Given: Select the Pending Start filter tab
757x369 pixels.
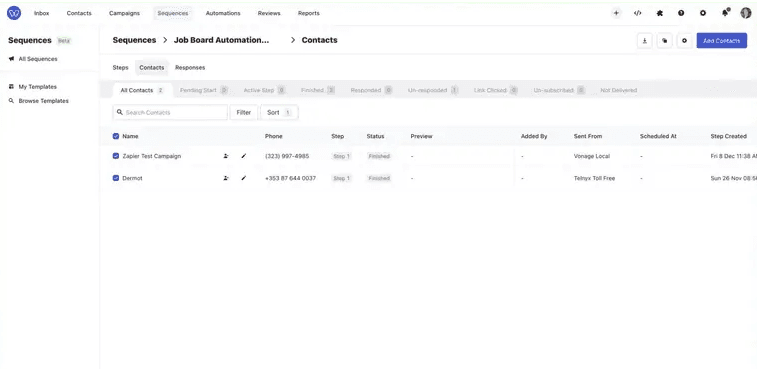Looking at the screenshot, I should (x=204, y=90).
